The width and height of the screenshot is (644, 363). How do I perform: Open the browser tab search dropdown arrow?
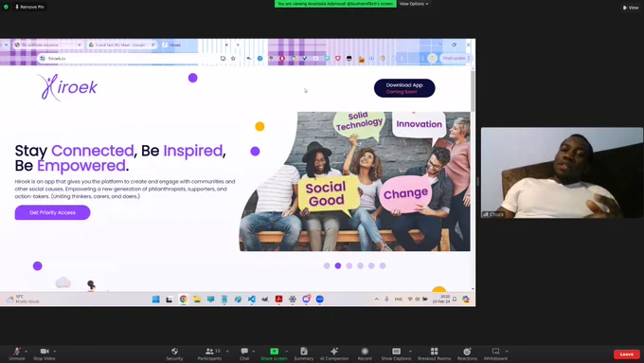6,45
